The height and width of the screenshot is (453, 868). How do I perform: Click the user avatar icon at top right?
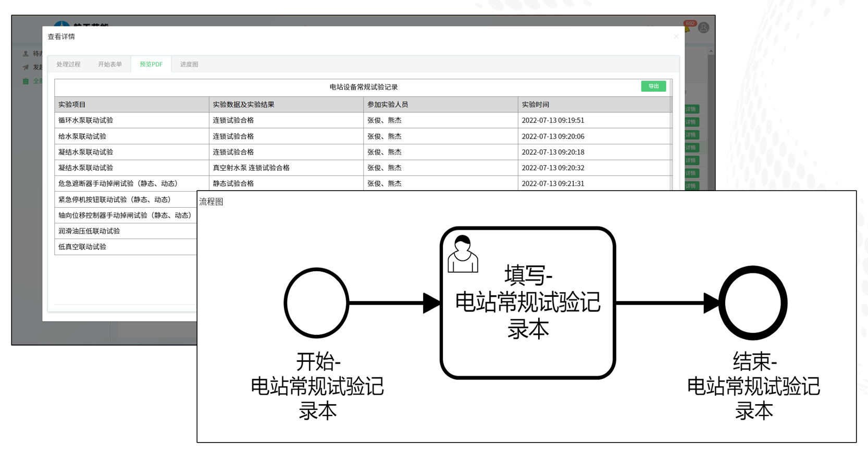703,28
